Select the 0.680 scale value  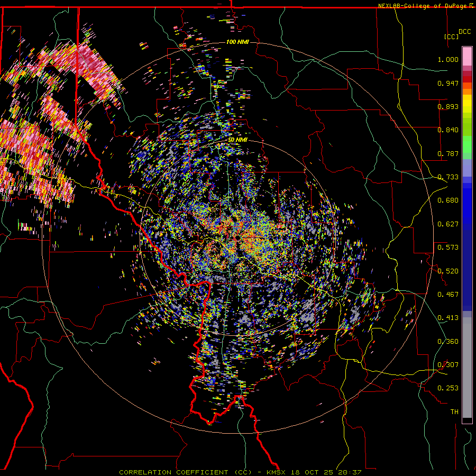pyautogui.click(x=448, y=200)
